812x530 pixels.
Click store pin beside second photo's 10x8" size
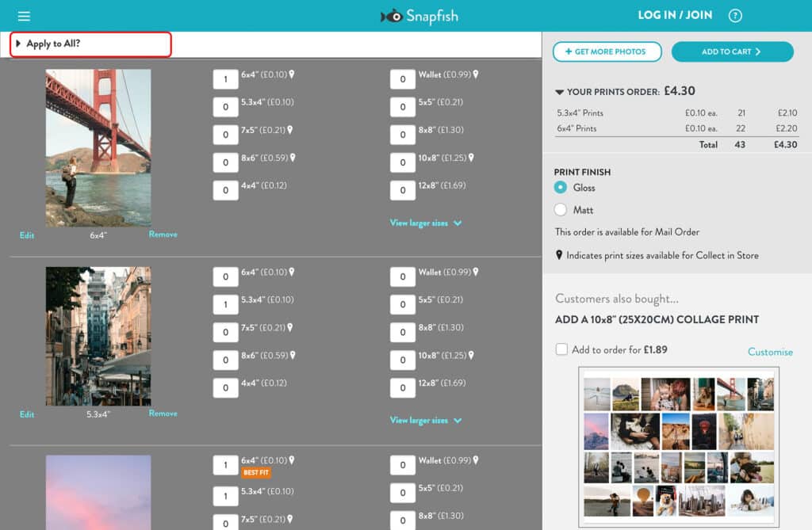(470, 356)
